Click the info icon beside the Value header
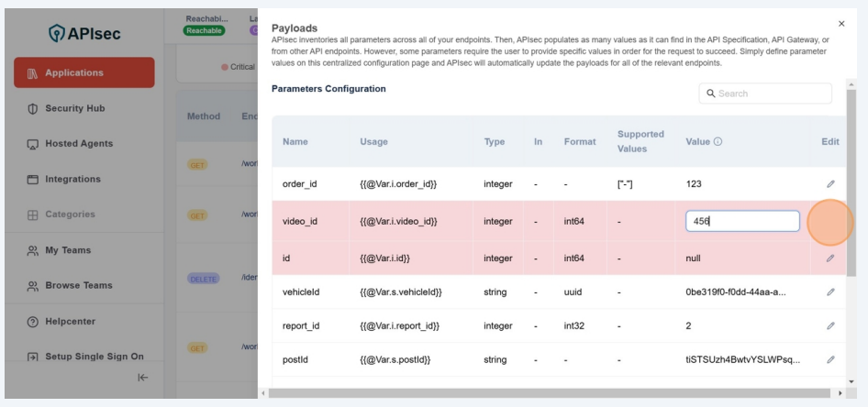The image size is (868, 407). click(718, 141)
